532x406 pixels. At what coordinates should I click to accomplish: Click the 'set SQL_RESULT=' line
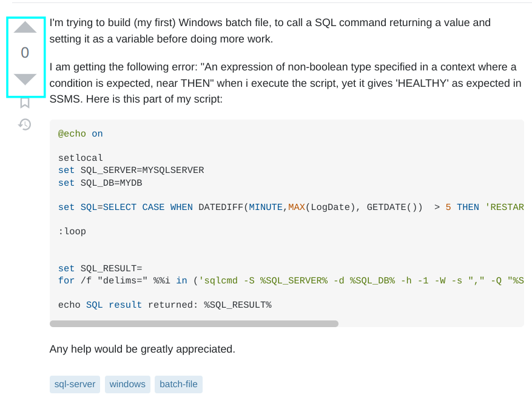(100, 268)
